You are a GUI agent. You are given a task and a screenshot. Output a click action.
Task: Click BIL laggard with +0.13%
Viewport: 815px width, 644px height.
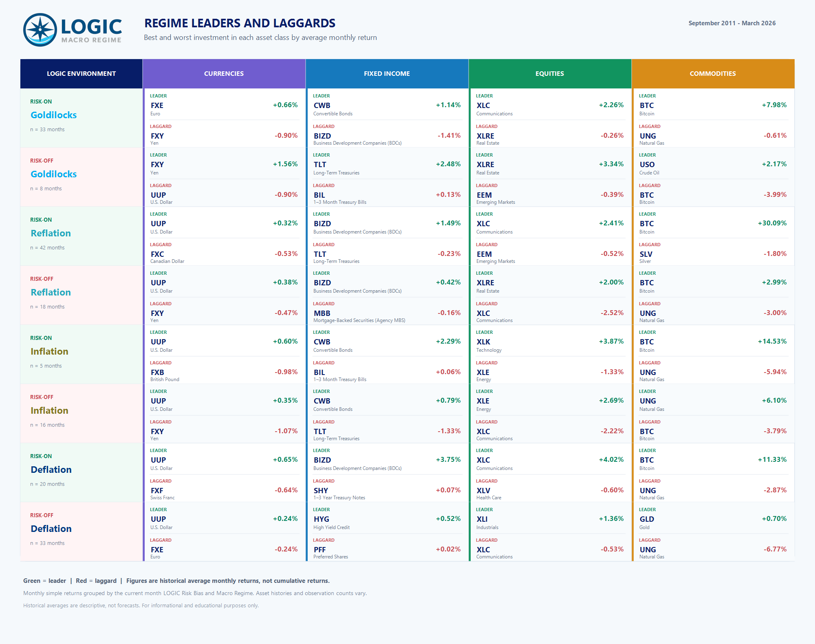tap(387, 194)
